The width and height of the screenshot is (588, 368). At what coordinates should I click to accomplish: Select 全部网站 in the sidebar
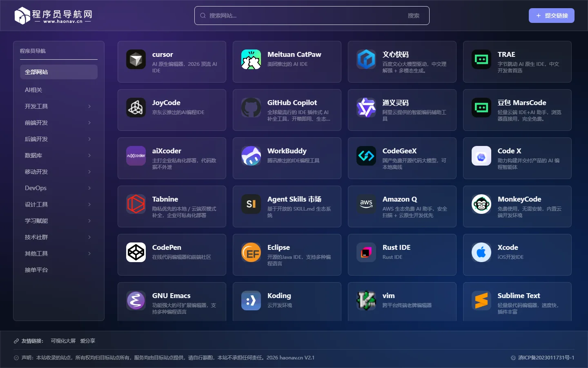[x=59, y=72]
